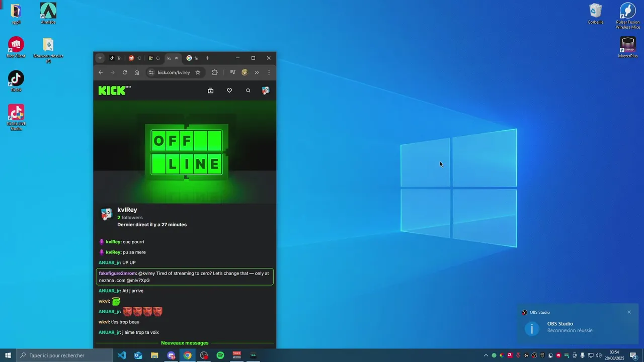This screenshot has width=644, height=362.
Task: Open Spotify from the taskbar
Action: point(220,355)
